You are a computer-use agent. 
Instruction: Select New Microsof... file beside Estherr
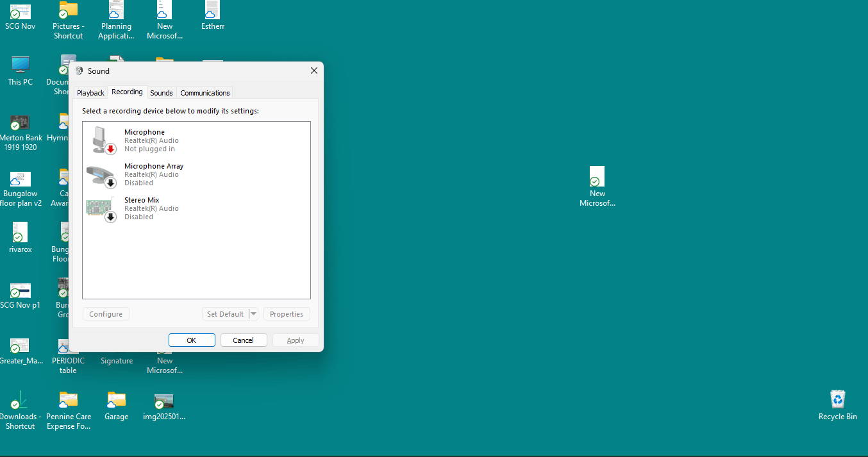(x=164, y=10)
